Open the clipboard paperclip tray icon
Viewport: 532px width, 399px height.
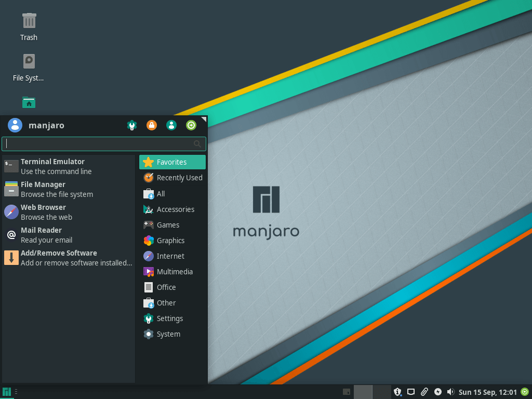click(x=424, y=392)
